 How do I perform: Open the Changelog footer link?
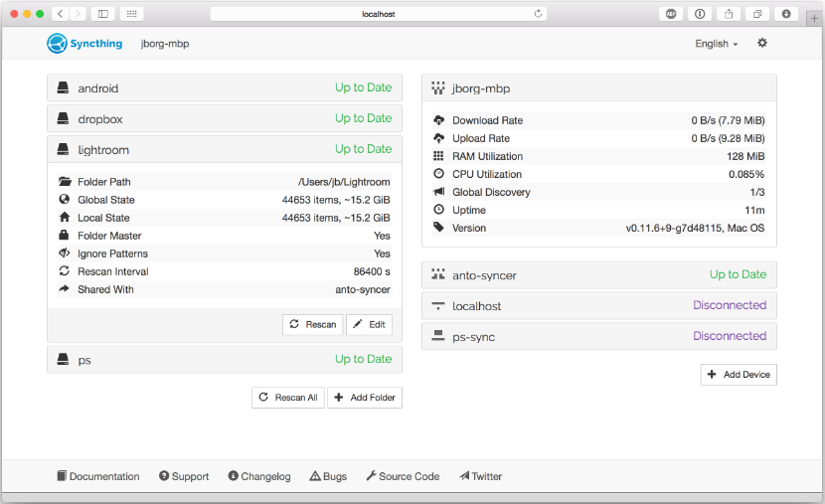click(x=259, y=476)
